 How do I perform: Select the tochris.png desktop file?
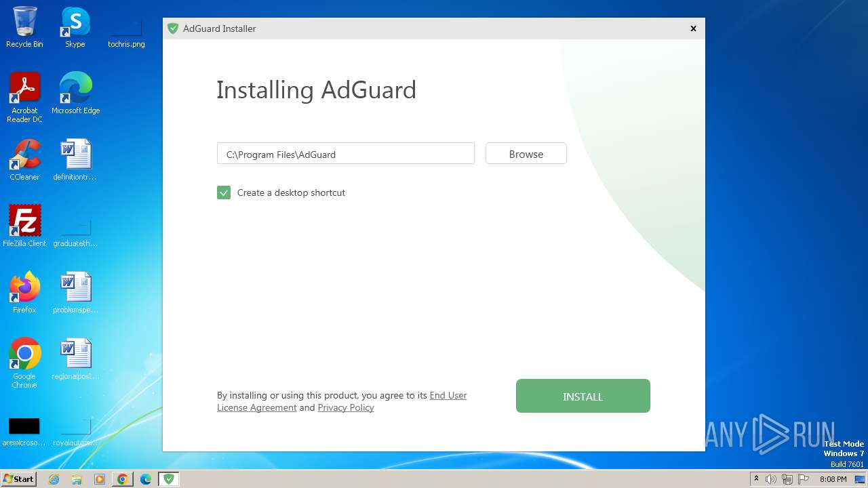(x=126, y=33)
